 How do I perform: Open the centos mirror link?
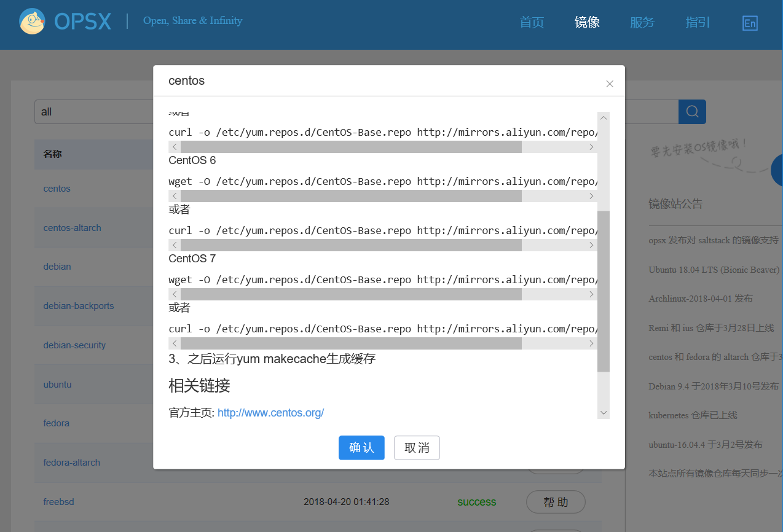[x=57, y=189]
